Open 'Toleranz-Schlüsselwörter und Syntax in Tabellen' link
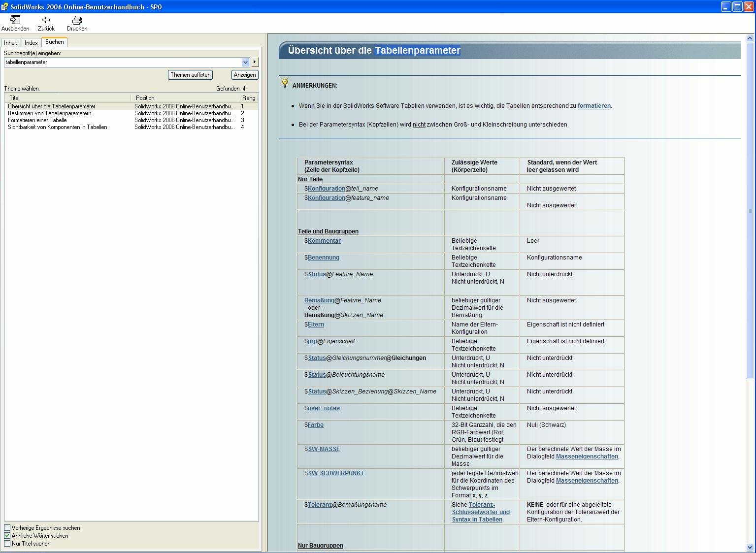The height and width of the screenshot is (553, 756). 481,512
